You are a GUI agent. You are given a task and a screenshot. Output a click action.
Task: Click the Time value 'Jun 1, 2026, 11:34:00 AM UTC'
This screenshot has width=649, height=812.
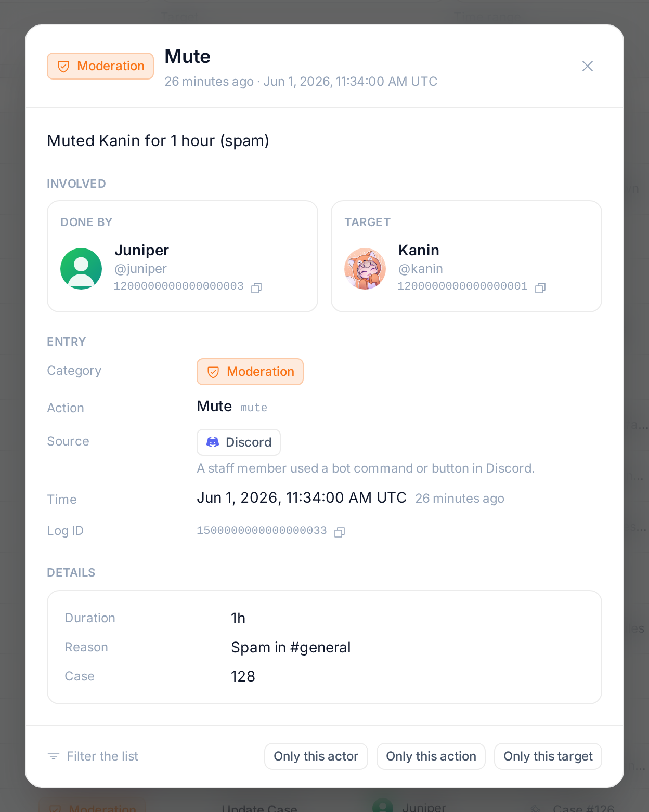click(x=302, y=497)
